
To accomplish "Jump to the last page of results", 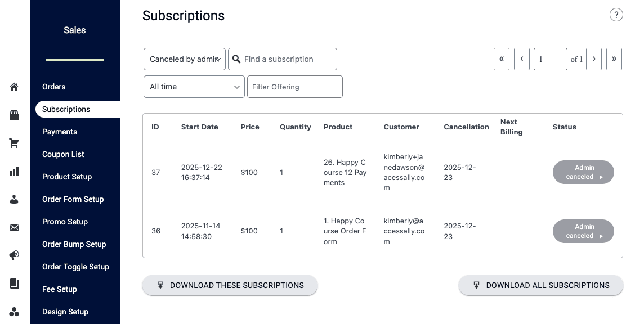I will tap(614, 59).
